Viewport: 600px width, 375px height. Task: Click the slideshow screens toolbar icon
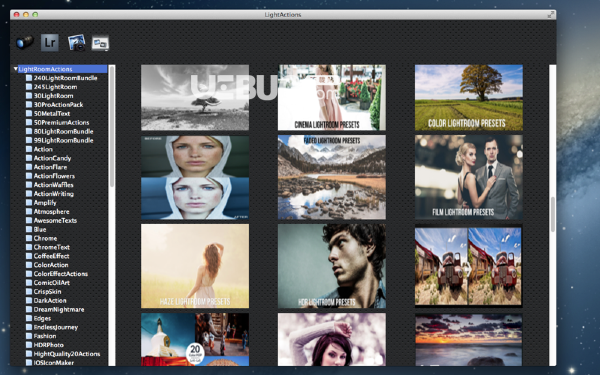(100, 43)
